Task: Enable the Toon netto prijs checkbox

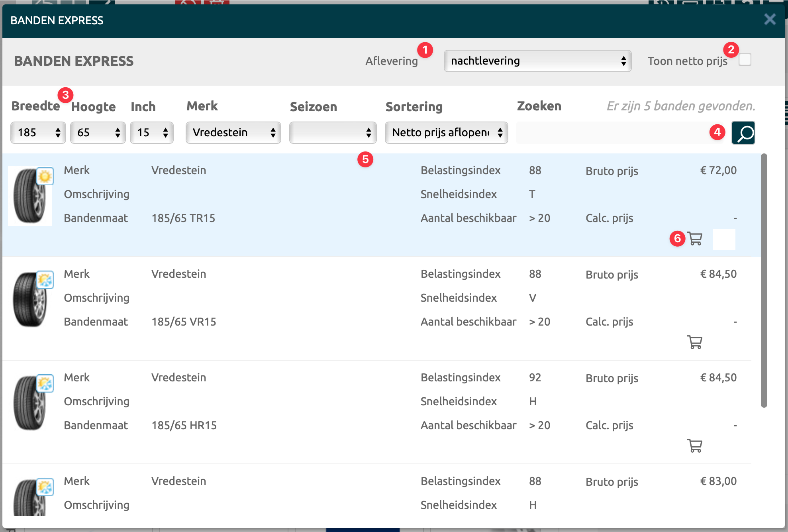Action: [x=745, y=60]
